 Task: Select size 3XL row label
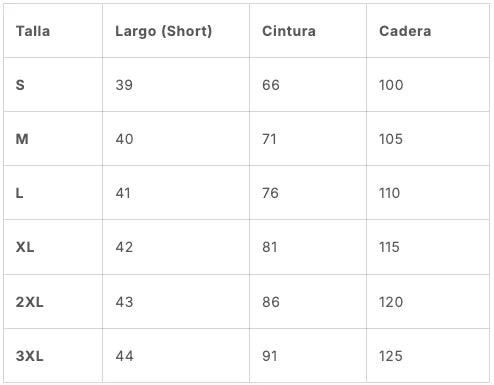coord(30,356)
